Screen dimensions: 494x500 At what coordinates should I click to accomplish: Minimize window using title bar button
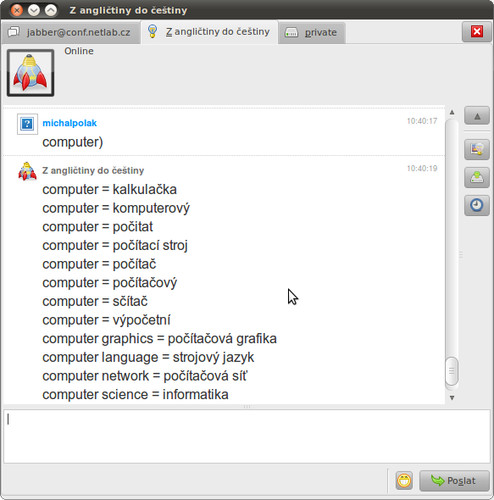(34, 10)
